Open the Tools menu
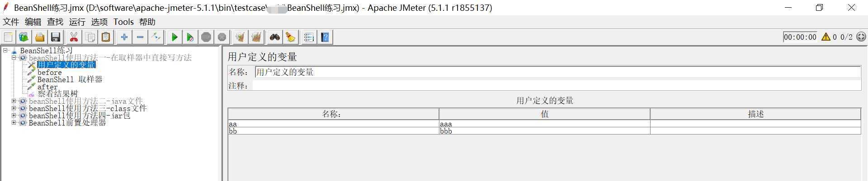This screenshot has width=868, height=181. click(123, 22)
